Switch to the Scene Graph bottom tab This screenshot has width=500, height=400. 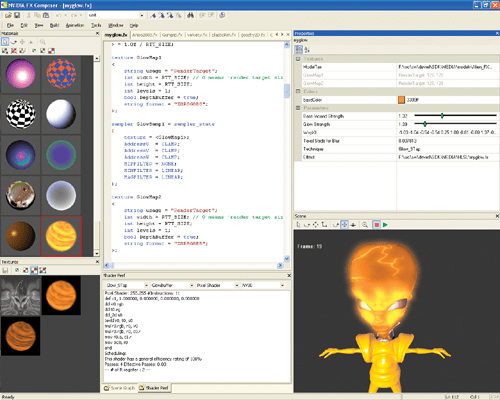point(119,388)
